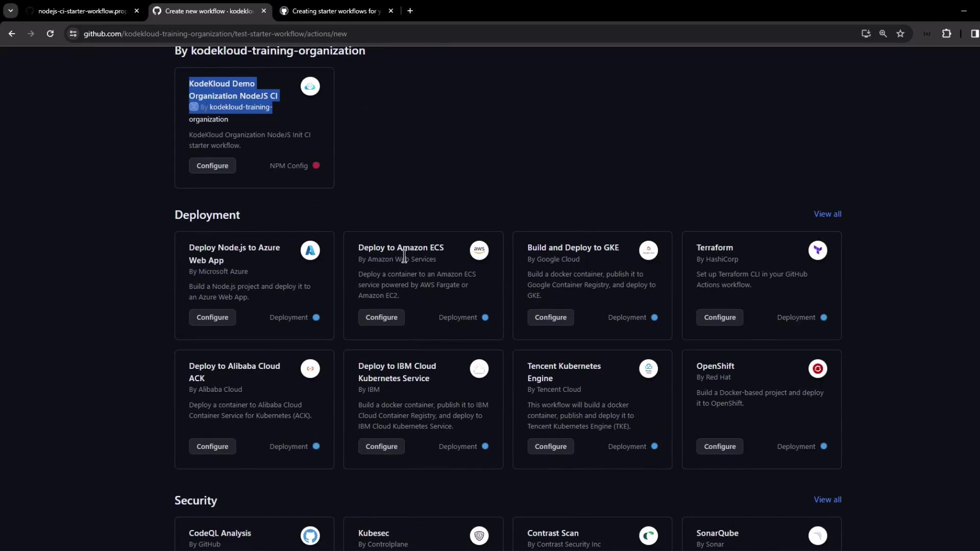Configure Deploy to Amazon ECS workflow

coord(381,317)
